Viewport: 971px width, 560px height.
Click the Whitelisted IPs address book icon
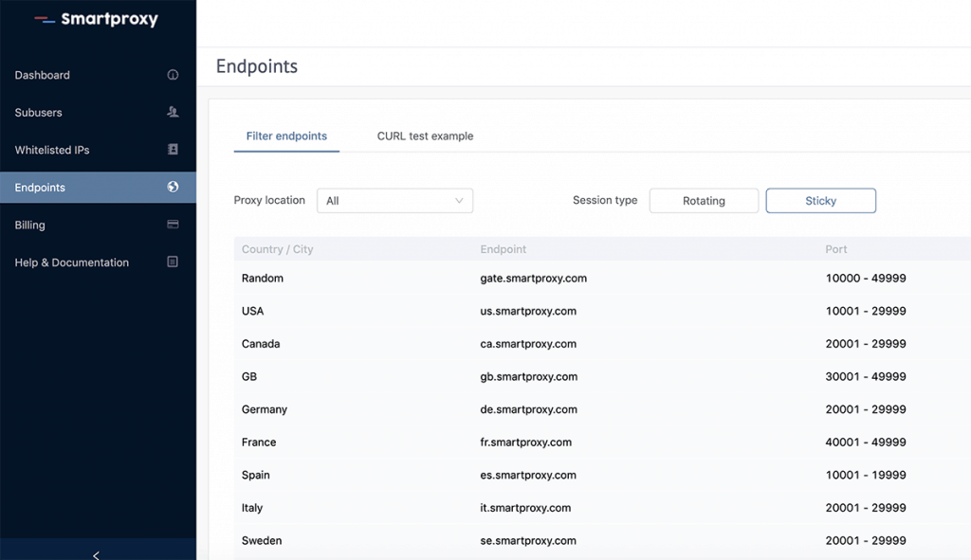[x=173, y=150]
